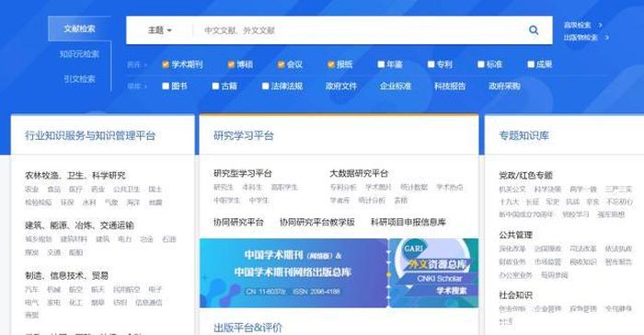Enable the 年鉴 checkbox

[x=381, y=64]
